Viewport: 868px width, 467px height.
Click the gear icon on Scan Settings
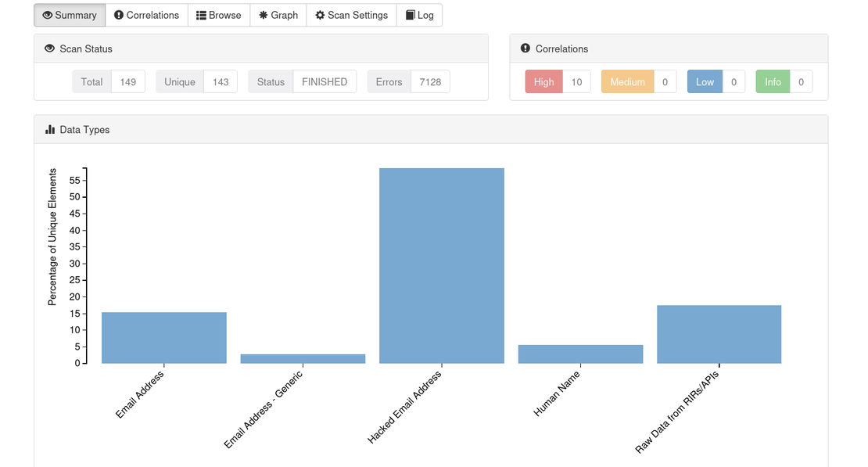[320, 15]
